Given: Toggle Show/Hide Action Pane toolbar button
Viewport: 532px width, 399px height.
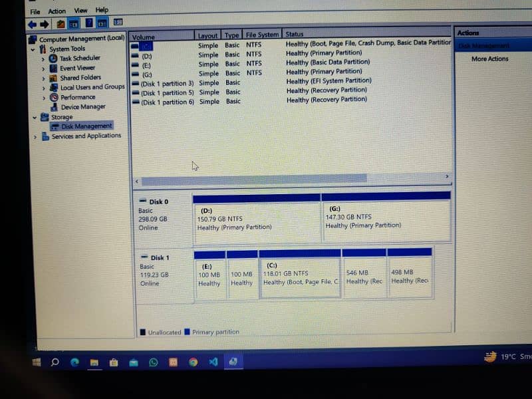Looking at the screenshot, I should [x=102, y=23].
